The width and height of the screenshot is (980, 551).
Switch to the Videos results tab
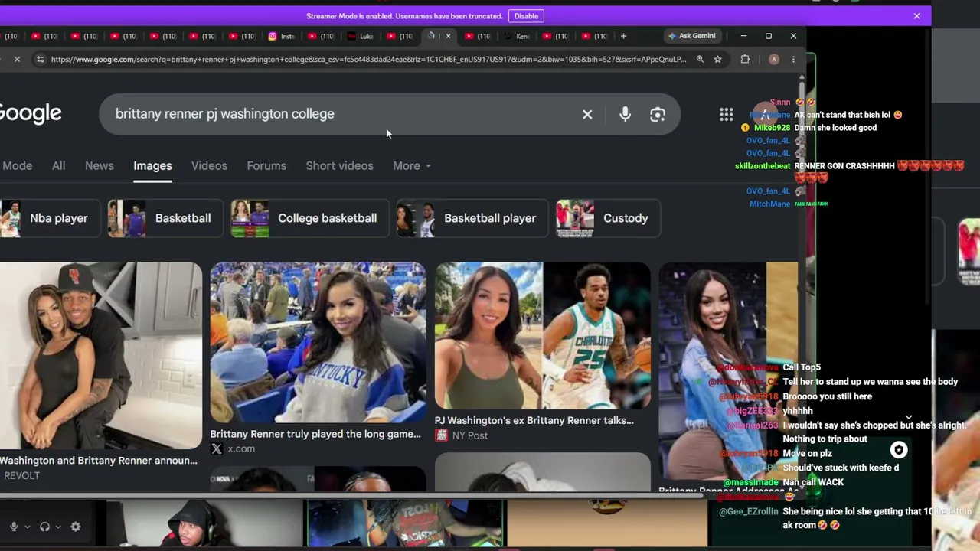(209, 165)
